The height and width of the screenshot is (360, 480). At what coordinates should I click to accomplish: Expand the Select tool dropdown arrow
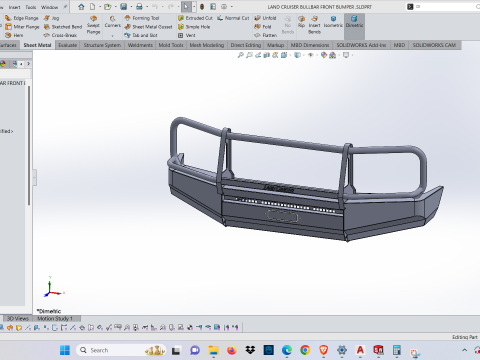[194, 7]
